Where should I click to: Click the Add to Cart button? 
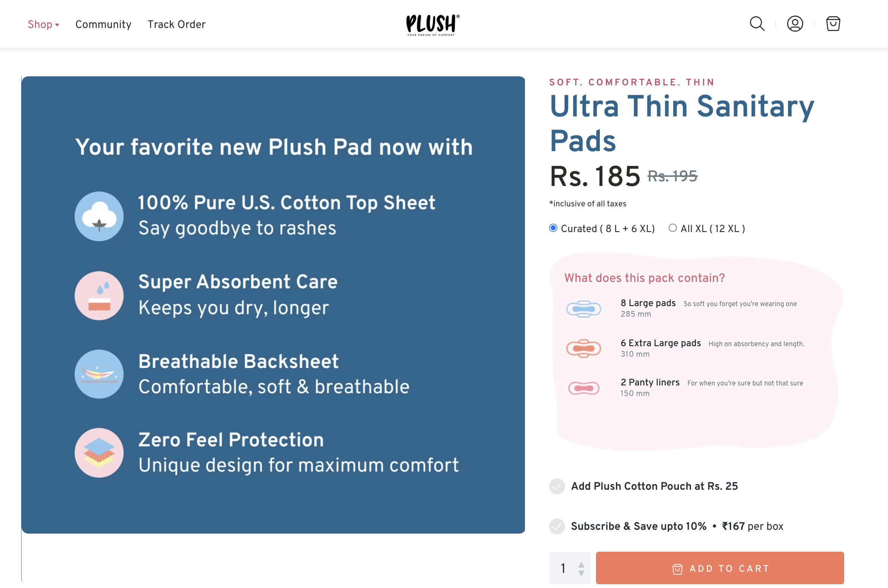click(x=720, y=568)
